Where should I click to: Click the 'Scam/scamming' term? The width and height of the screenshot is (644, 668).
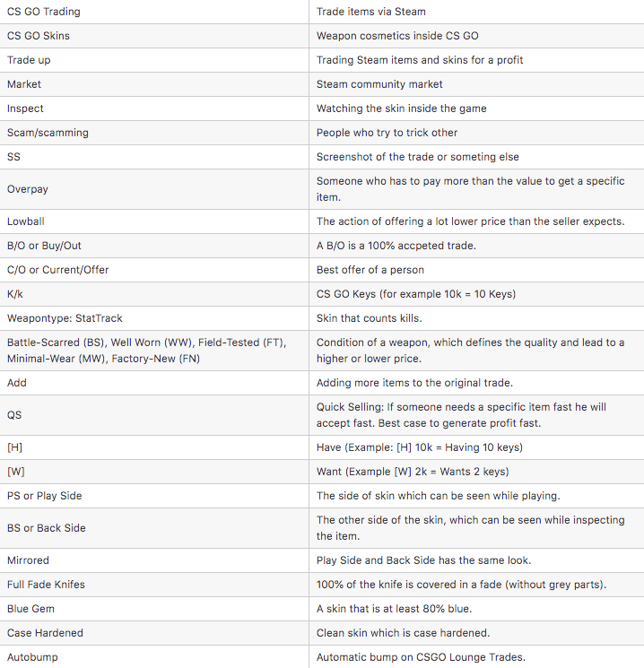click(48, 133)
